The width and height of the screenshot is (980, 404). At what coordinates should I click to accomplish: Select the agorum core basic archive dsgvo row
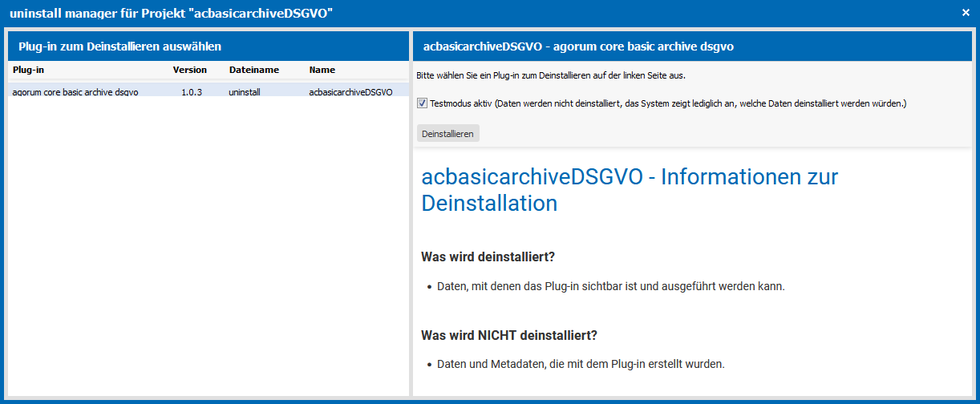point(209,91)
